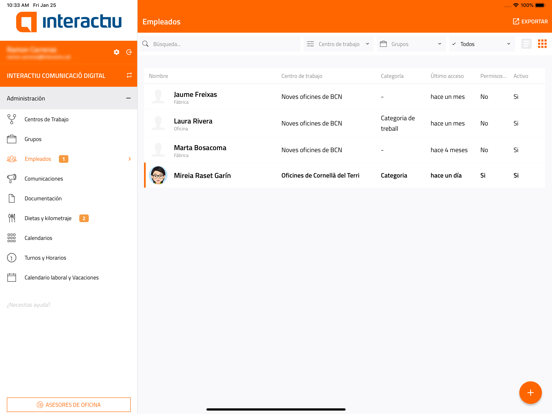Click the Centros de Trabajo branch icon
Viewport: 552px width, 414px height.
12,119
